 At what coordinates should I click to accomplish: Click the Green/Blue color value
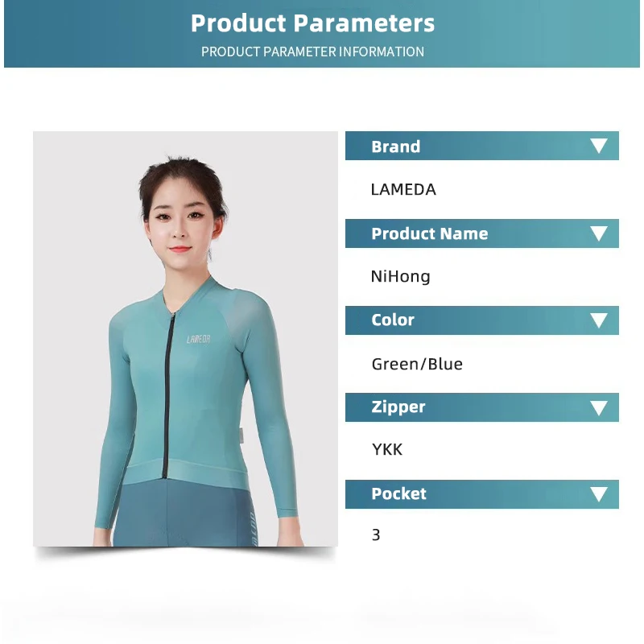[x=417, y=365]
